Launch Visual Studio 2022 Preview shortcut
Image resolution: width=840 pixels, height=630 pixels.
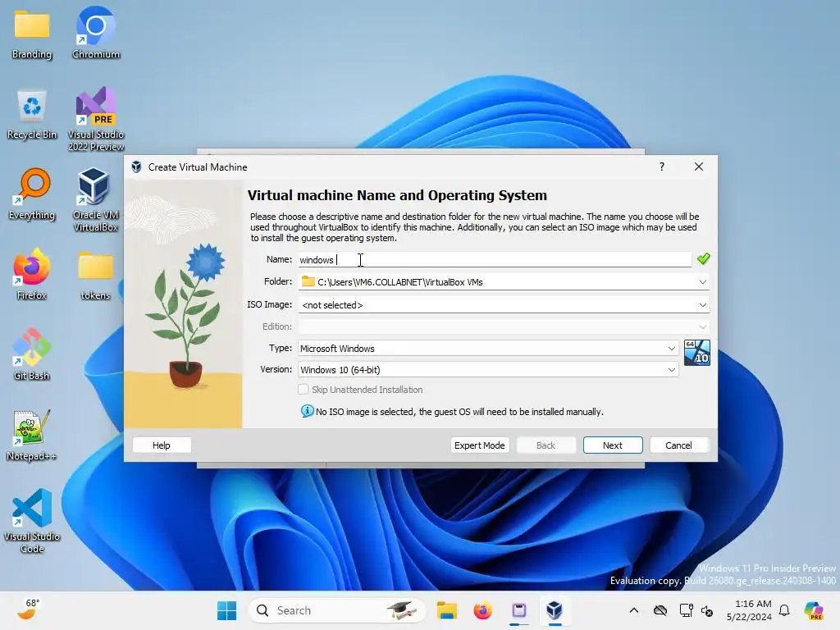95,119
